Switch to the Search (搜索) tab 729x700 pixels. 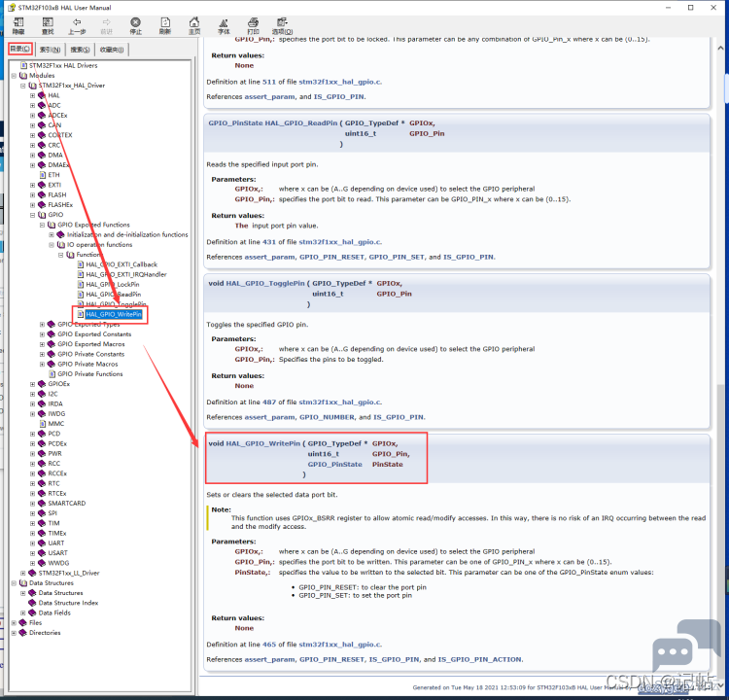80,50
